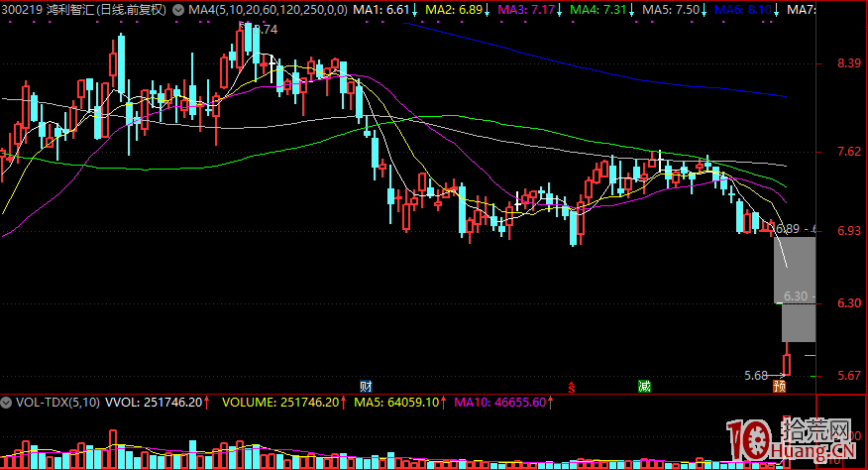The image size is (868, 470).
Task: Click the 7.62 price axis label
Action: pos(849,152)
